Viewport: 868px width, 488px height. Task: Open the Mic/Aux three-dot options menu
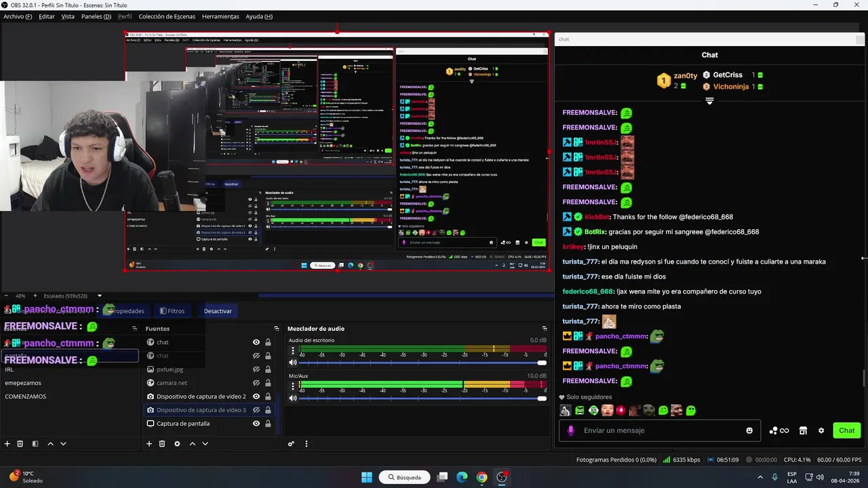coord(293,386)
